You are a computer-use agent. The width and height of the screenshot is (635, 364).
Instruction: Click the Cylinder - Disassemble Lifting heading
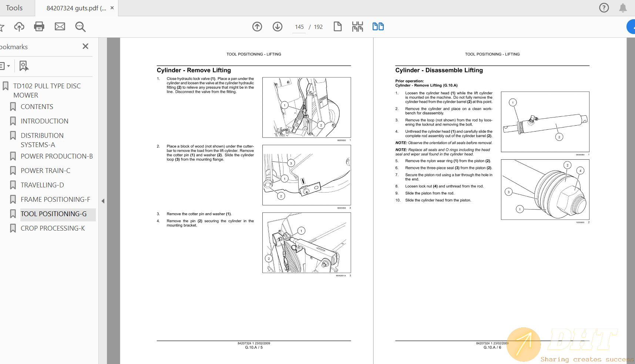(x=439, y=70)
